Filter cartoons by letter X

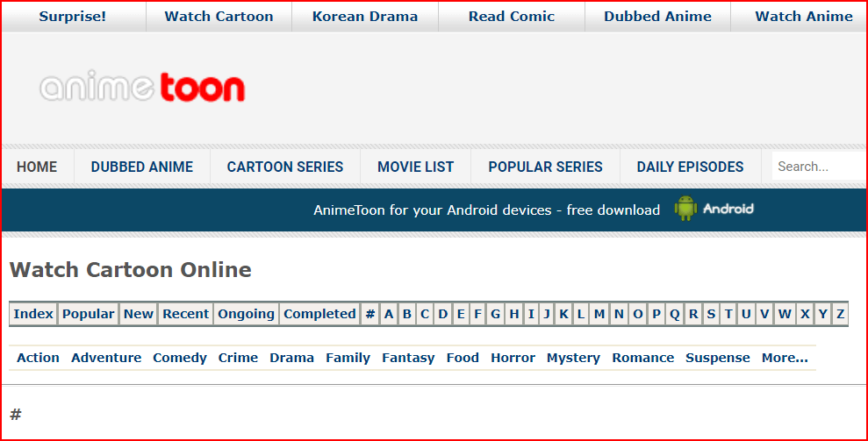tap(805, 314)
